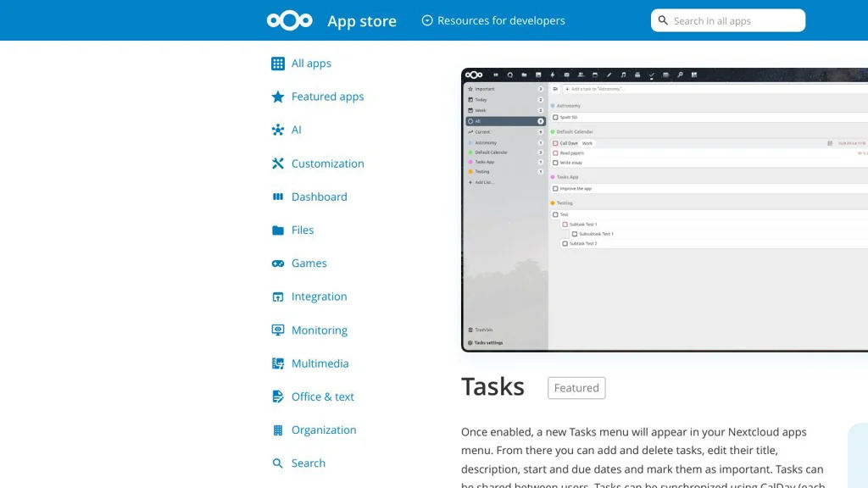Open the Multimedia category icon

coord(278,363)
